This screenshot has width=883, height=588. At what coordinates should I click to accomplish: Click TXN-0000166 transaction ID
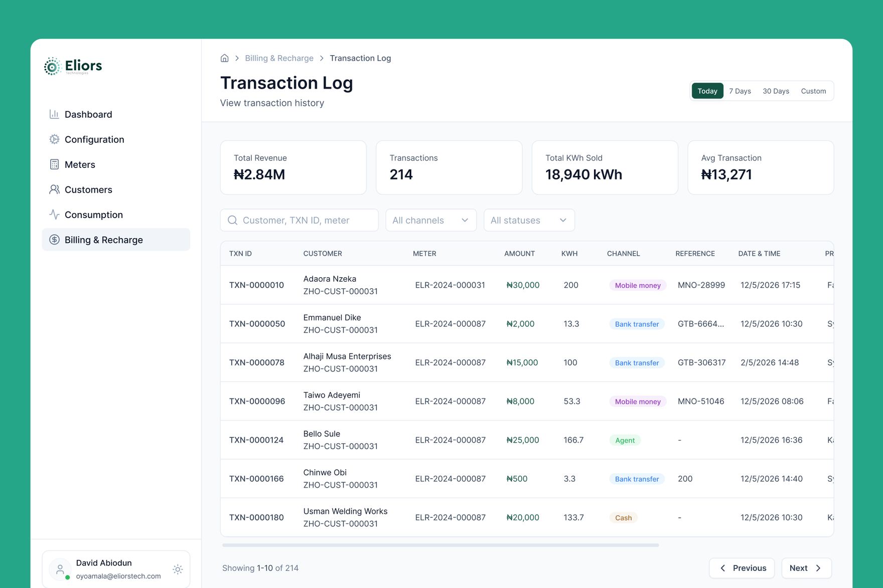pos(256,479)
